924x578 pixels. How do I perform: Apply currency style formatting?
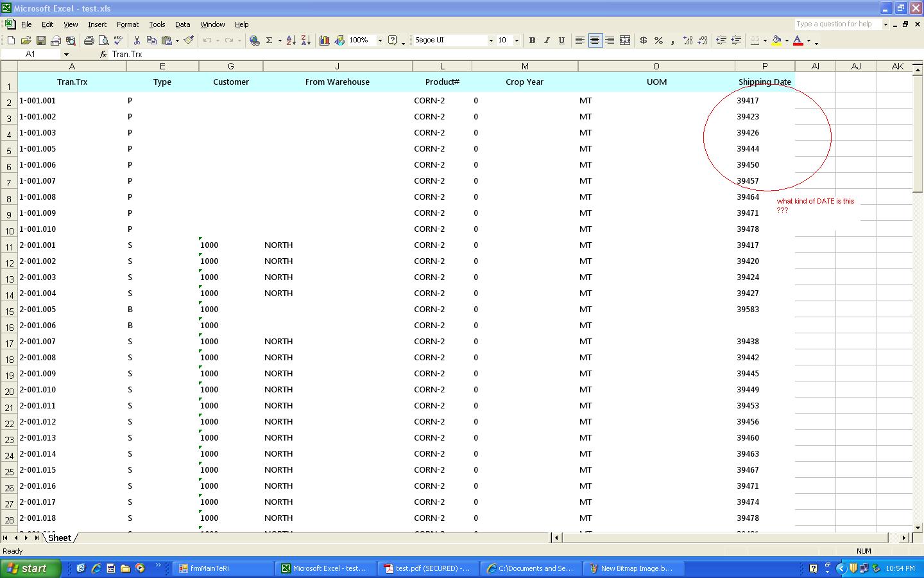click(x=644, y=40)
